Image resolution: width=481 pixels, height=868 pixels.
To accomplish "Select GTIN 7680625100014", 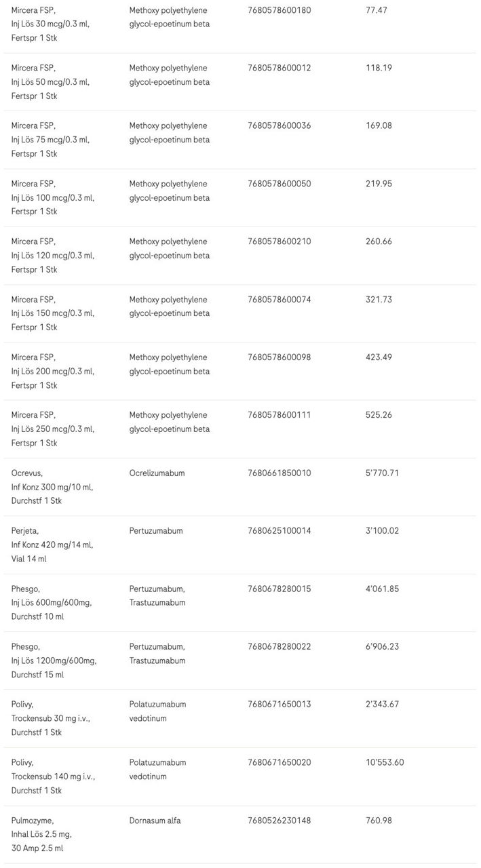I will [280, 531].
